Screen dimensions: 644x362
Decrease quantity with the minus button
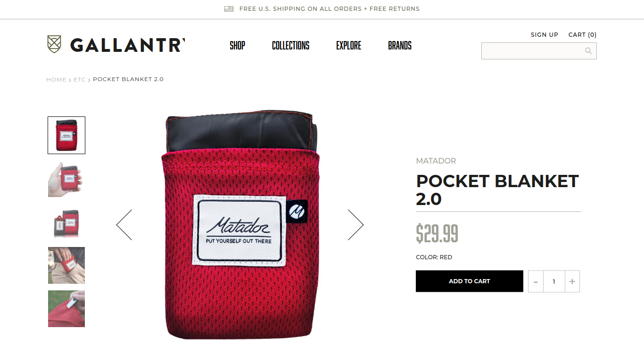tap(536, 281)
